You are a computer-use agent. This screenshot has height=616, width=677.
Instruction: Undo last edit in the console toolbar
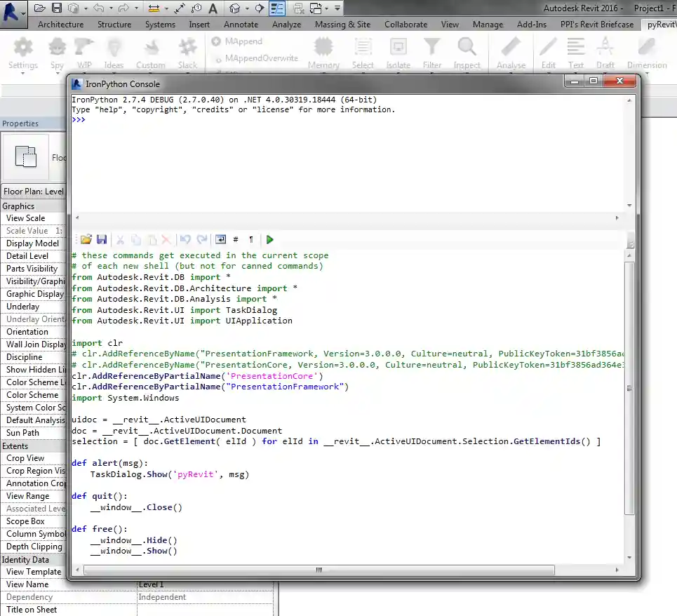coord(184,239)
